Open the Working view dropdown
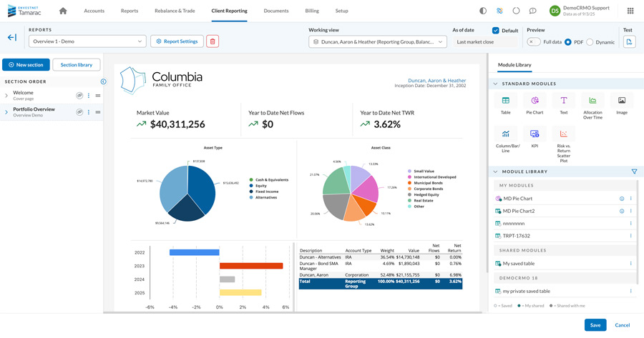The height and width of the screenshot is (338, 644). pyautogui.click(x=377, y=42)
